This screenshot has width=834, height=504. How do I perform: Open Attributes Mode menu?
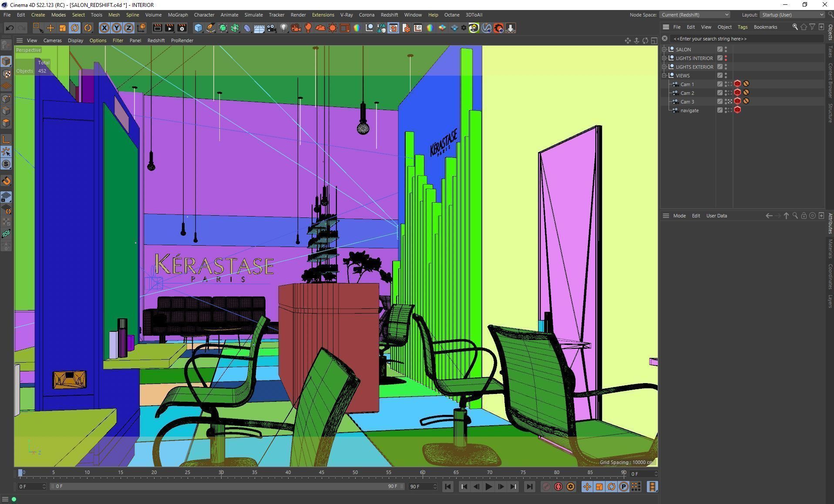click(x=679, y=216)
